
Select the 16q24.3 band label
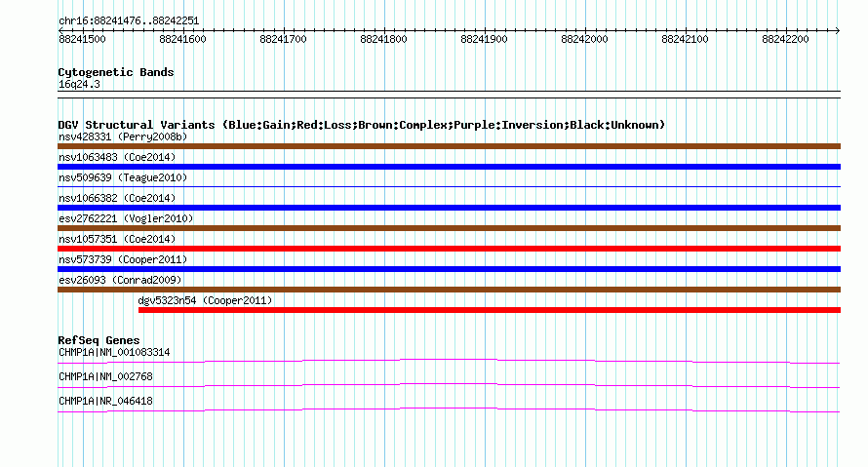coord(79,84)
